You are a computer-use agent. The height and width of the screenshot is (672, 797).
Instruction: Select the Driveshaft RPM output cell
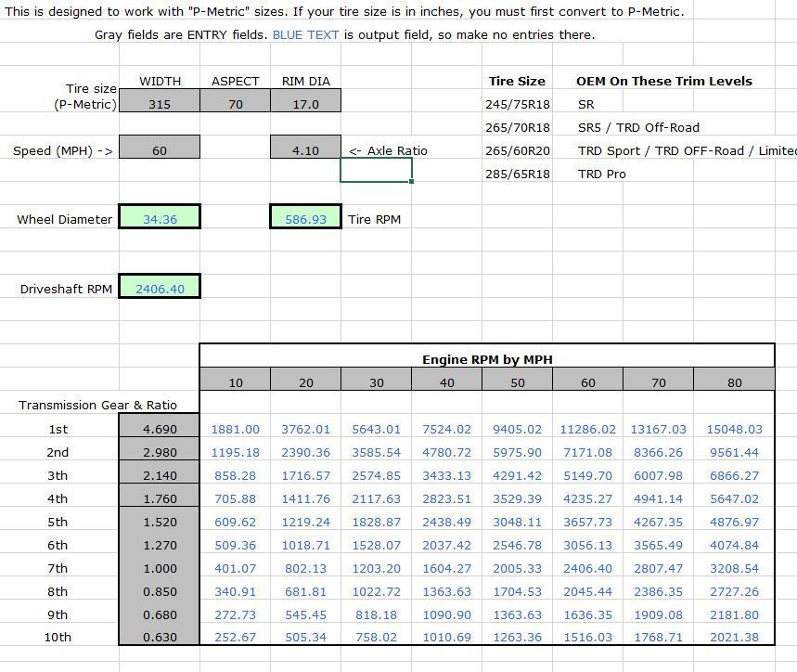coord(160,289)
